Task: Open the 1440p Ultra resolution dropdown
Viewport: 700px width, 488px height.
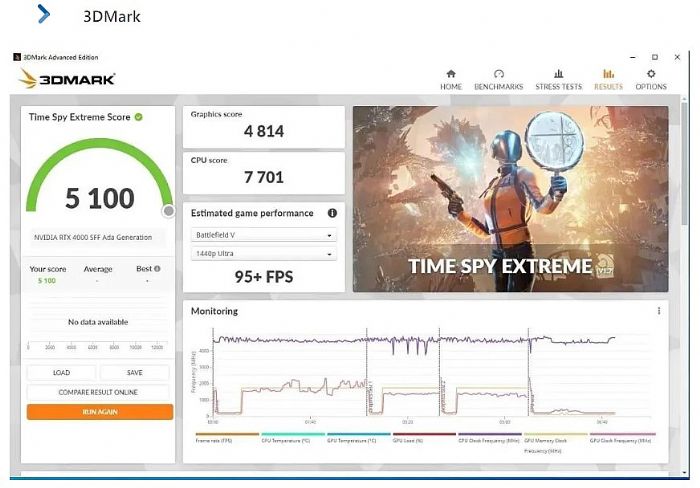Action: pos(264,255)
